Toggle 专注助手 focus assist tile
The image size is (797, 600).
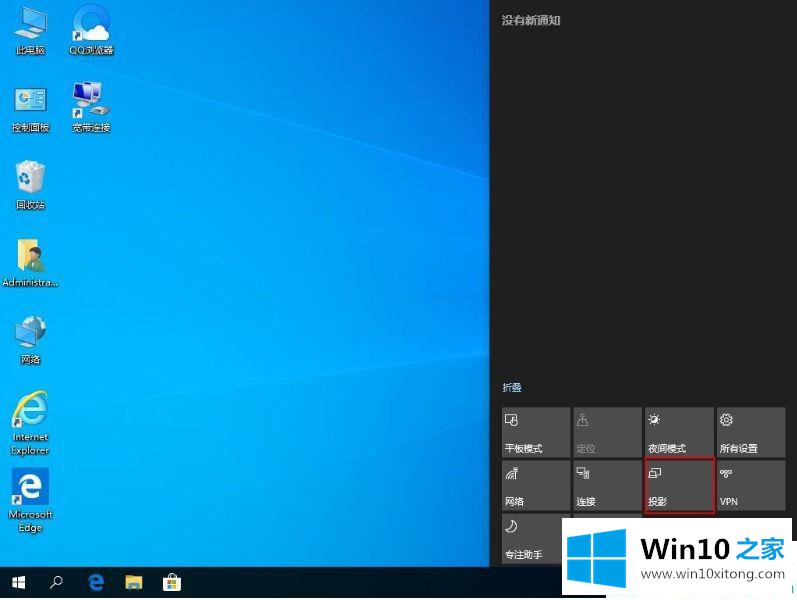click(x=532, y=538)
